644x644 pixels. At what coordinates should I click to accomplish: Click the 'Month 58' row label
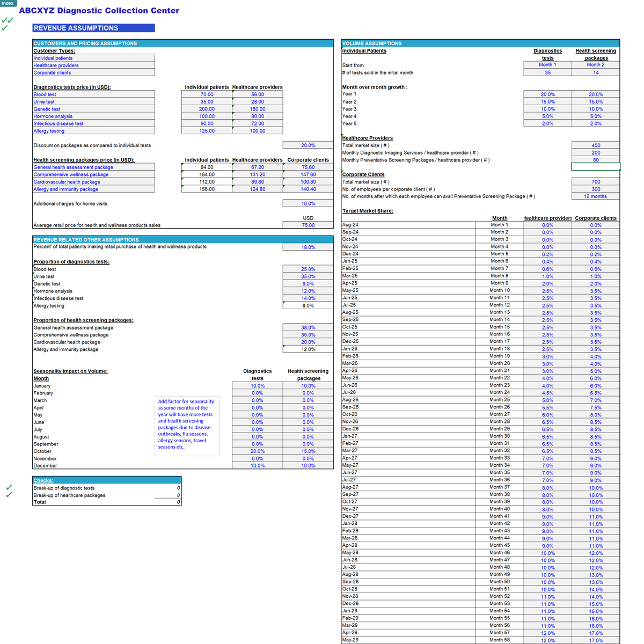tap(500, 640)
